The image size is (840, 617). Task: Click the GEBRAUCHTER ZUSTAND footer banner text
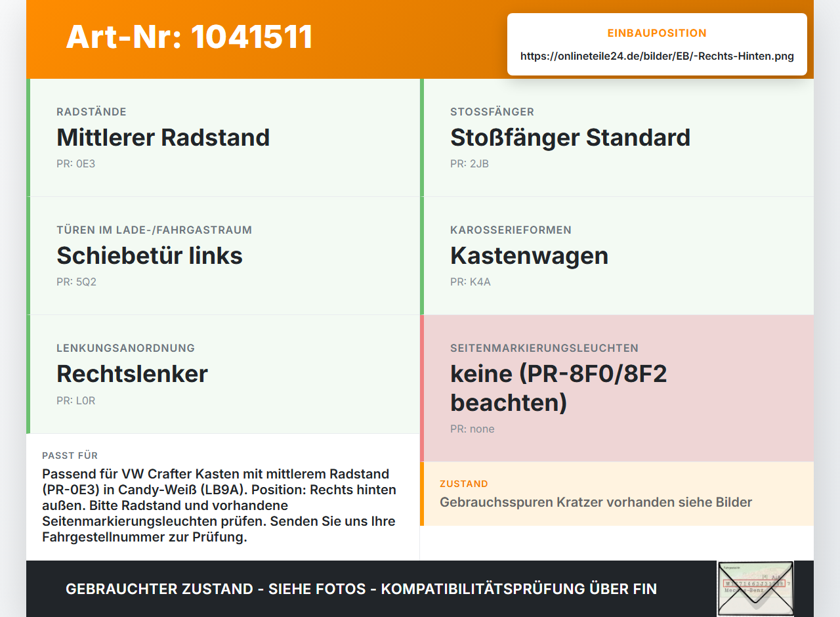tap(361, 589)
